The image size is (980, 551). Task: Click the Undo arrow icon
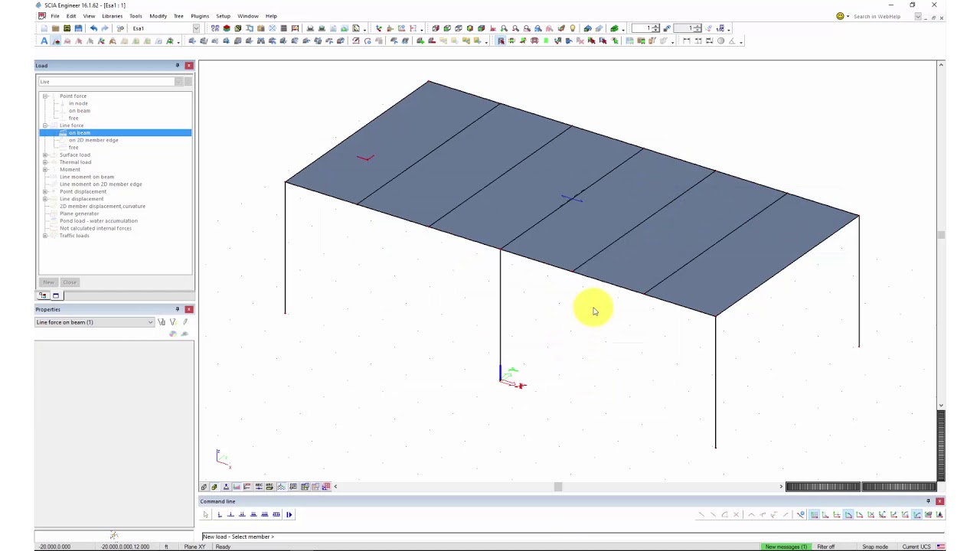coord(93,28)
